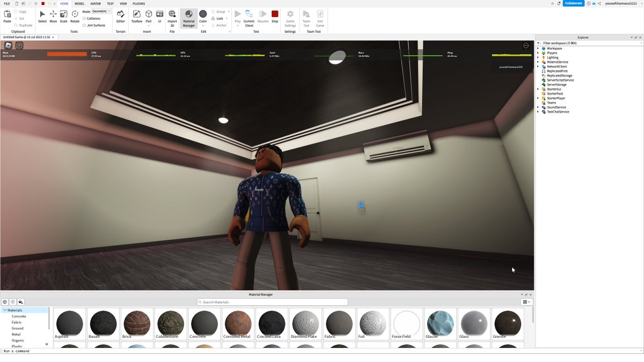Click the share icon in top bar
The image size is (644, 362).
[x=599, y=3]
